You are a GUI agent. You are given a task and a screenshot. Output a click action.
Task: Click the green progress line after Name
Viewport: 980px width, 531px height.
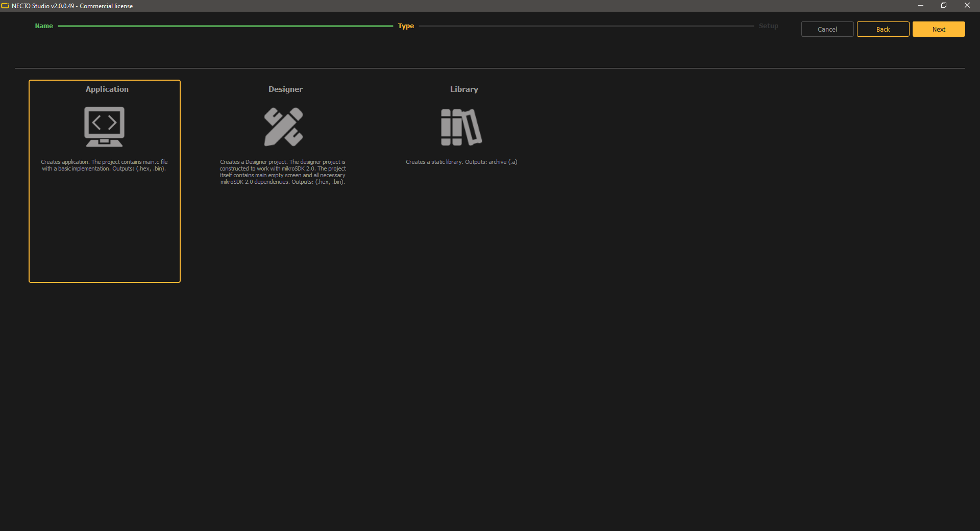click(225, 26)
